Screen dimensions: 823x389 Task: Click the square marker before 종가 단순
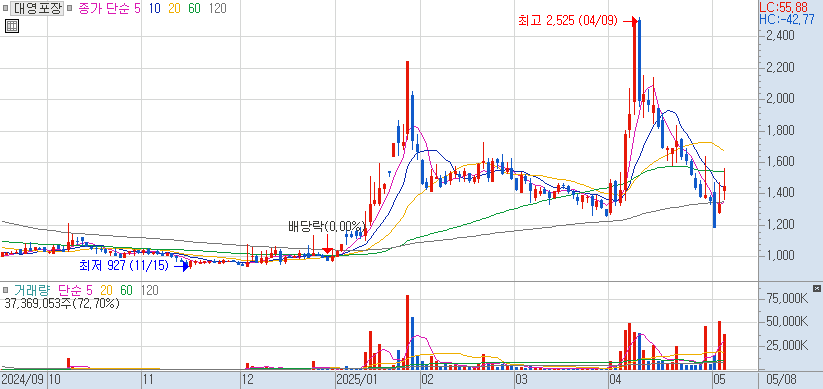[70, 9]
